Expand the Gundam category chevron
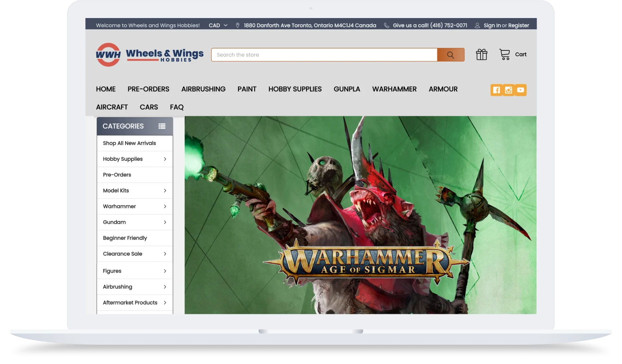The image size is (622, 364). [165, 222]
